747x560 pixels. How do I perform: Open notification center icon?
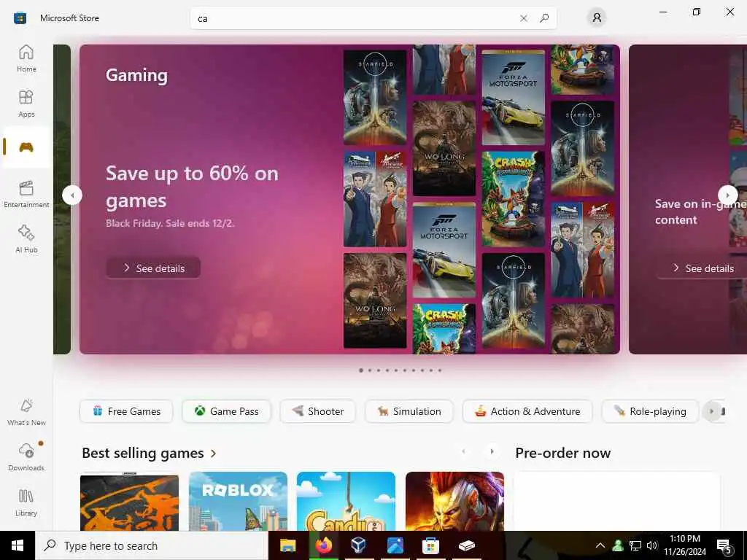724,545
